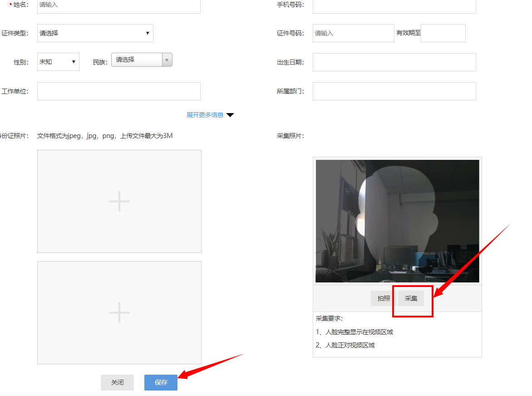The height and width of the screenshot is (396, 532).
Task: Click the camera preview video area
Action: 397,221
